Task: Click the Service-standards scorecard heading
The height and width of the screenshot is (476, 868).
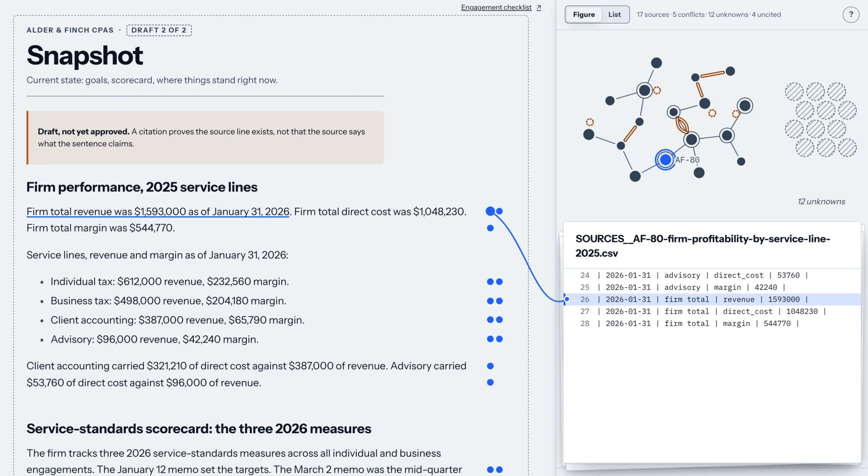Action: click(x=199, y=429)
